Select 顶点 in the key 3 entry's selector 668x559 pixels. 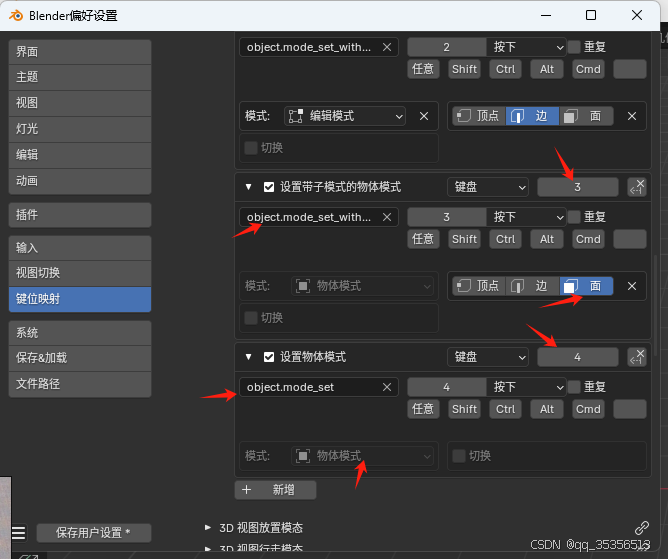pyautogui.click(x=479, y=286)
